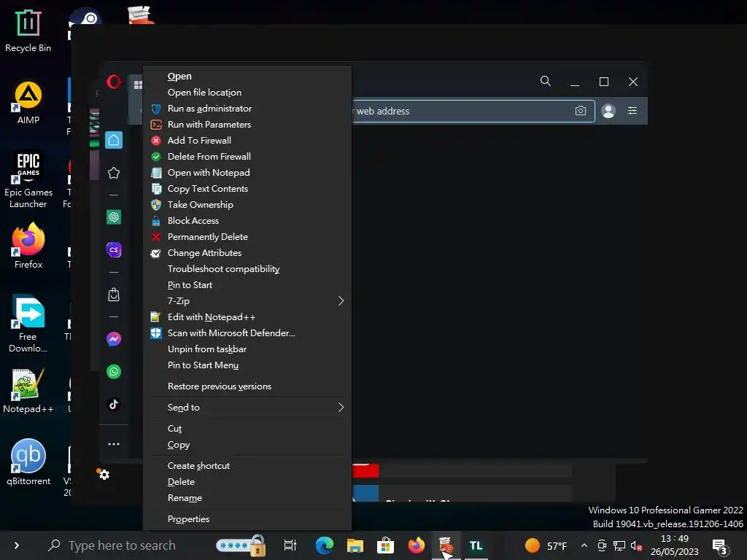Choose Copy Text Contents
The width and height of the screenshot is (747, 560).
[247, 189]
